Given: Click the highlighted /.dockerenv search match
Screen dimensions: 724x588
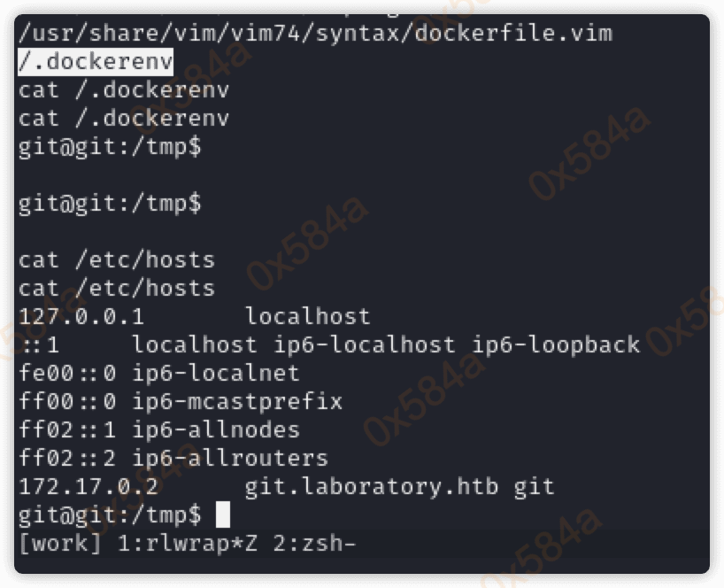Looking at the screenshot, I should coord(96,62).
